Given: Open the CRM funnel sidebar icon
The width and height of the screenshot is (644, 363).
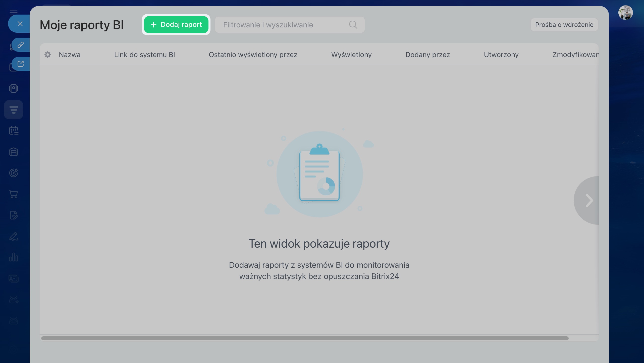Looking at the screenshot, I should [14, 110].
